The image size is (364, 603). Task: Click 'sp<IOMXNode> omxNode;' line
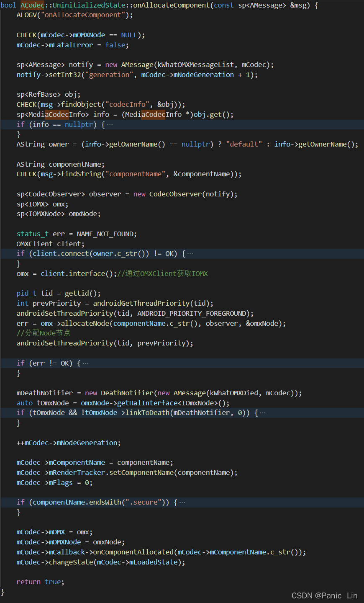tap(59, 214)
